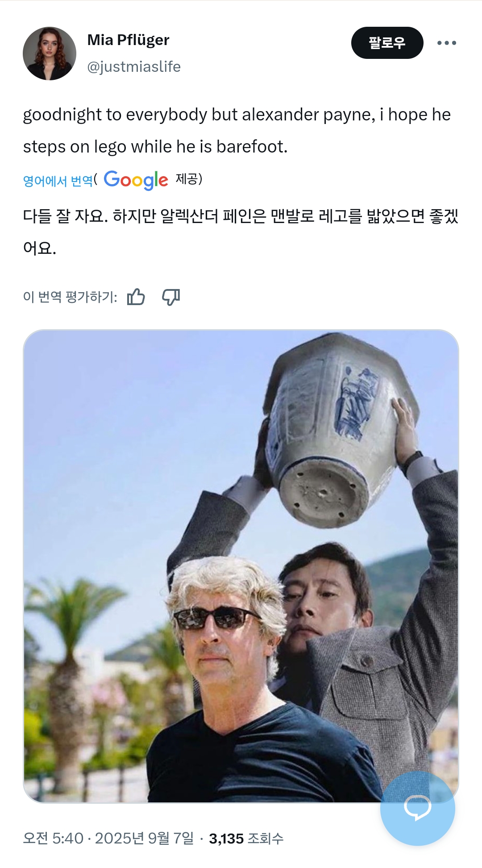
Task: Select the original English tweet text
Action: (x=237, y=130)
